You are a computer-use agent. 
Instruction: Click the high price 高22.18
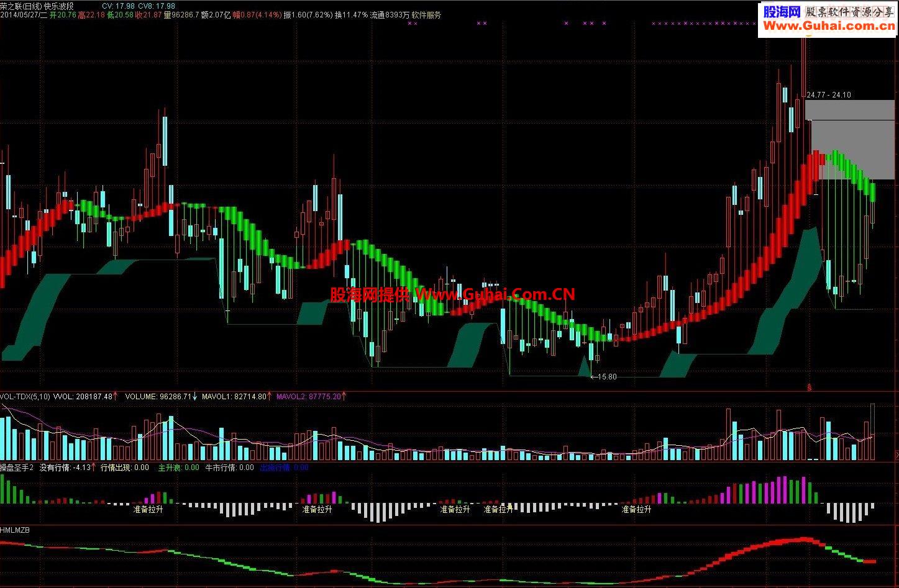[91, 14]
